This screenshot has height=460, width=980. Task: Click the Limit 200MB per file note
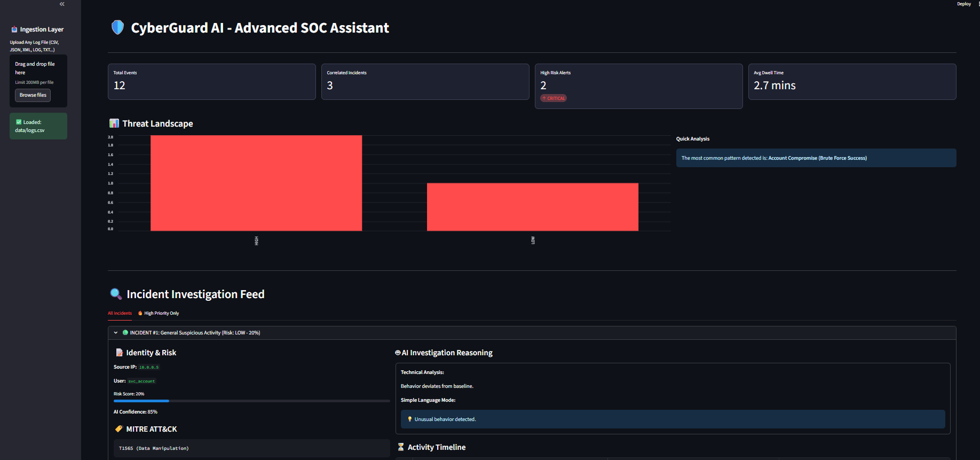click(34, 82)
